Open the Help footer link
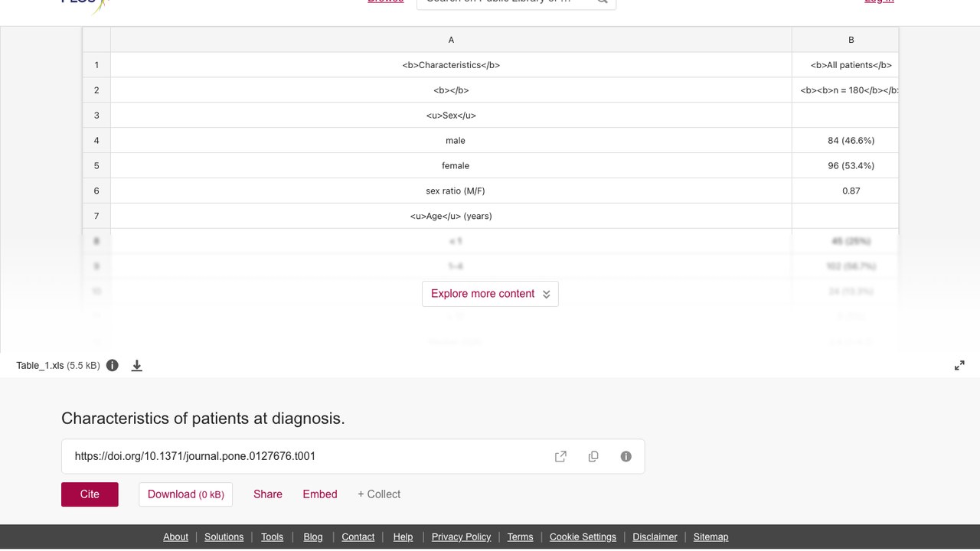This screenshot has width=980, height=551. coord(403,537)
